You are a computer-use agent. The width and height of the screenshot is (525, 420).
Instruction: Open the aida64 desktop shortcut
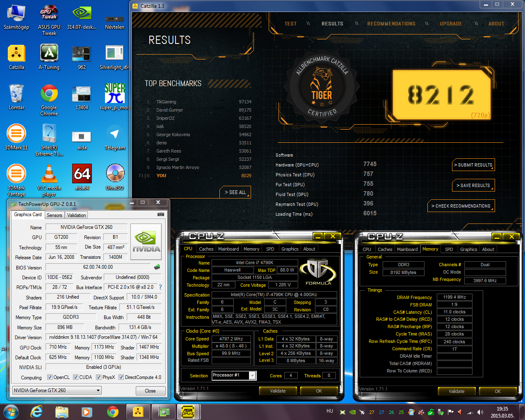click(82, 178)
